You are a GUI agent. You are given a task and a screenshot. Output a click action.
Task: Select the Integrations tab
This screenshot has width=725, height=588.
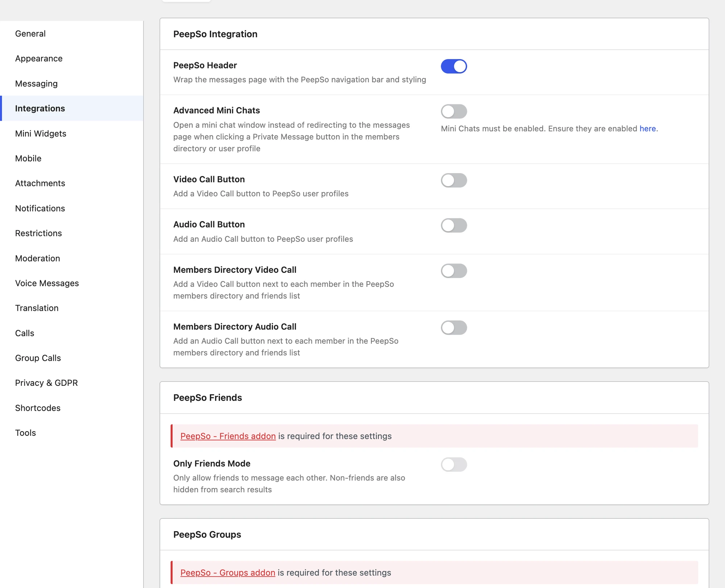point(72,108)
